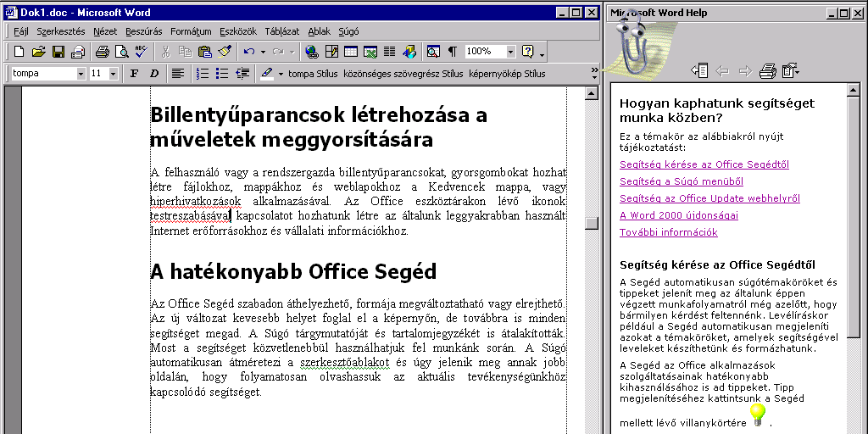The height and width of the screenshot is (434, 868).
Task: Paste from clipboard icon
Action: coord(205,52)
